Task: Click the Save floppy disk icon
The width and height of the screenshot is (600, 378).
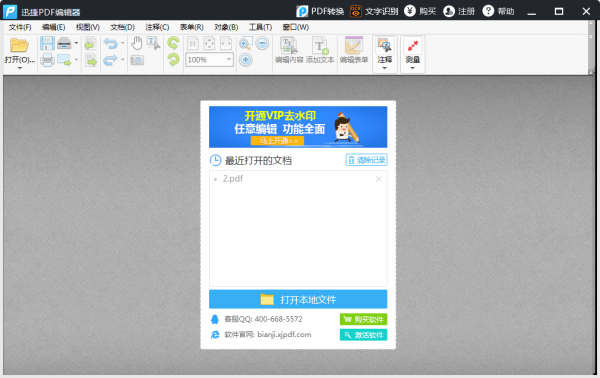Action: 47,43
